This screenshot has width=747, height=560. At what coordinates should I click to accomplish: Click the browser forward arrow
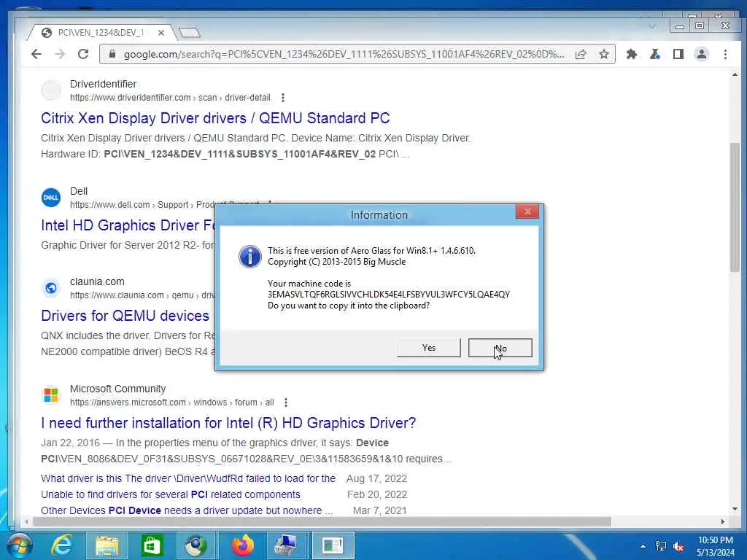[x=60, y=54]
